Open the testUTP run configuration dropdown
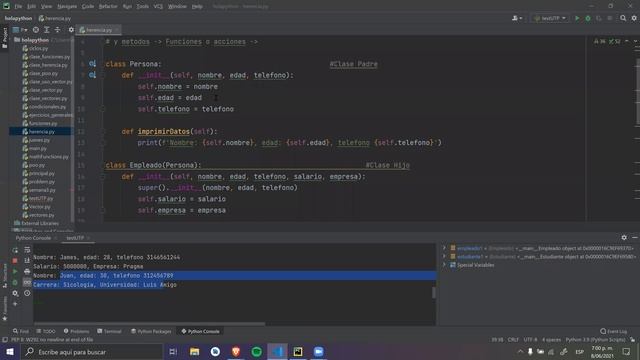 coord(551,18)
